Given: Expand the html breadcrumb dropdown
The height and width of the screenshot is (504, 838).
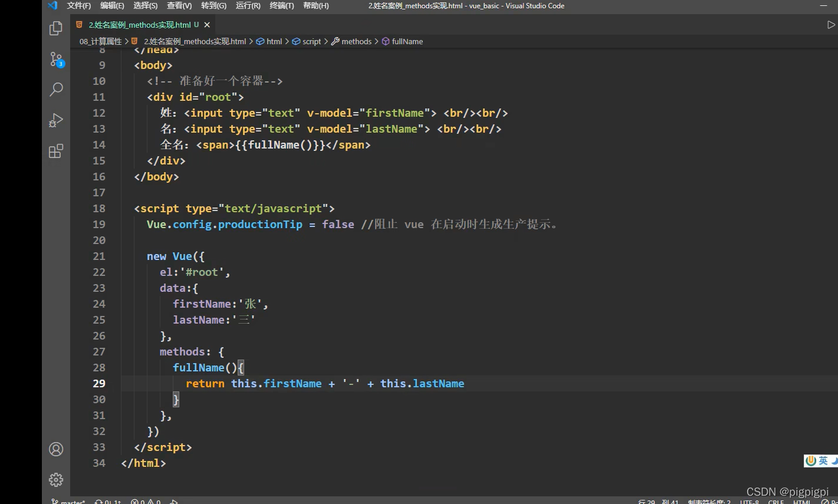Looking at the screenshot, I should 274,41.
